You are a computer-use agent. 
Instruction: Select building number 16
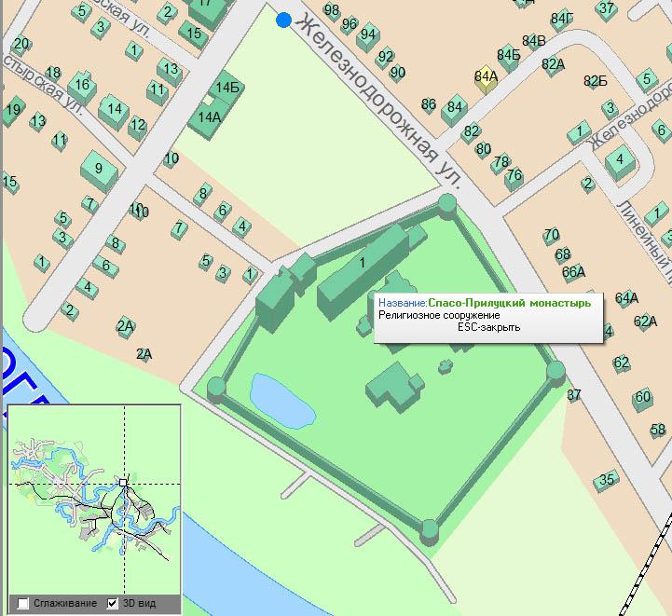[82, 85]
